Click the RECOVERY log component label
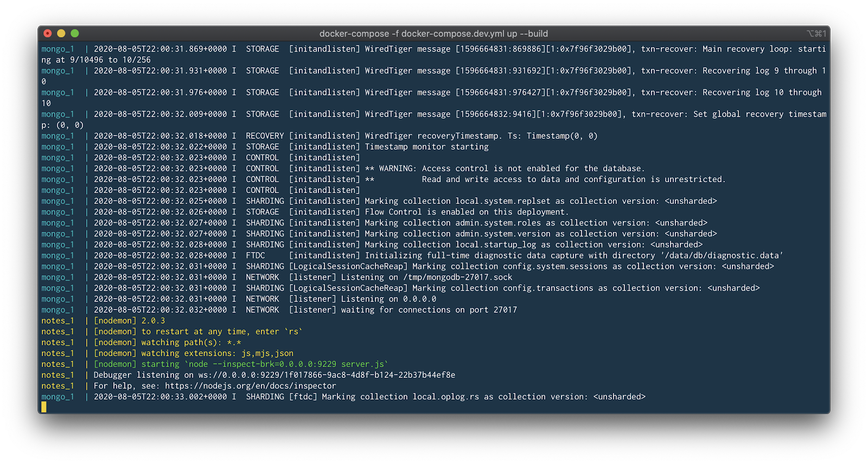 coord(265,136)
